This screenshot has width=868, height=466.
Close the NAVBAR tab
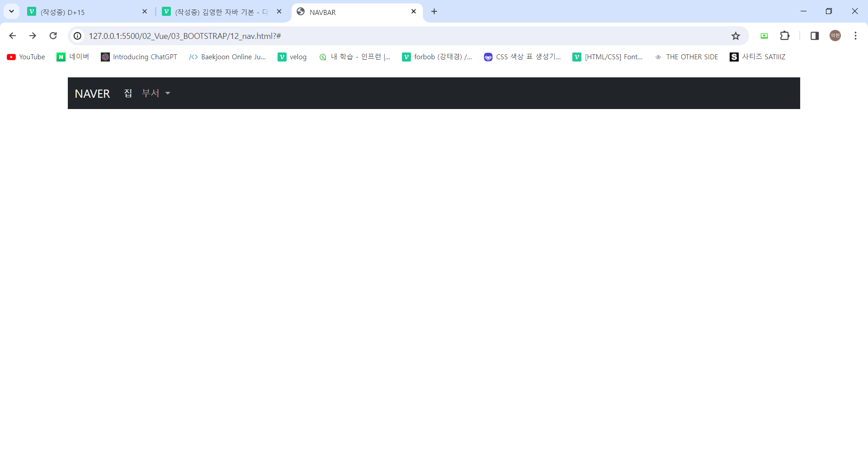pyautogui.click(x=414, y=11)
